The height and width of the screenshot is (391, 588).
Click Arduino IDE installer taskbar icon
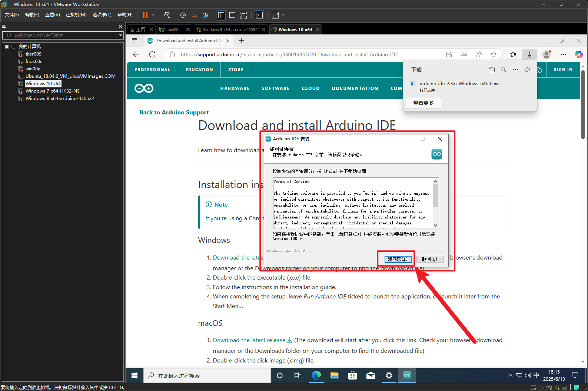click(x=407, y=375)
